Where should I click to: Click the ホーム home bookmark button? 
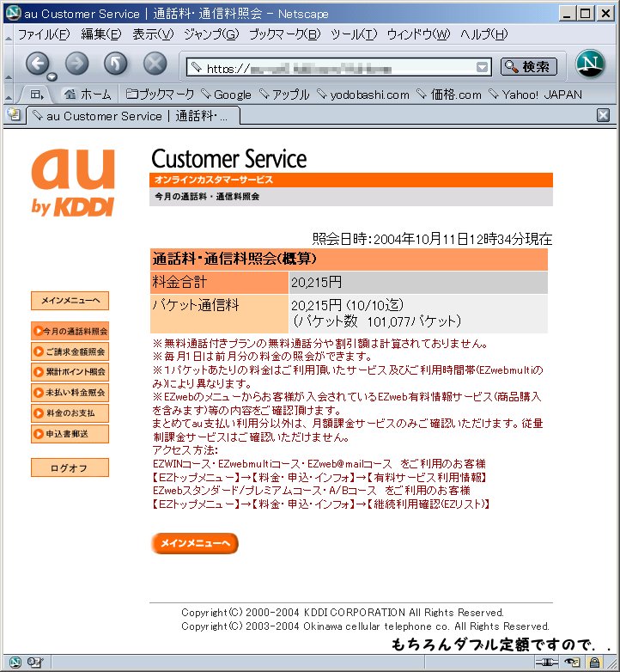pyautogui.click(x=88, y=95)
